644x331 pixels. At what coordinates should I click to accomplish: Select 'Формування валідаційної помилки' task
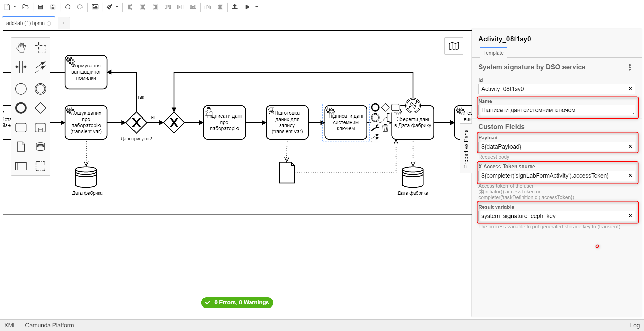pyautogui.click(x=86, y=72)
